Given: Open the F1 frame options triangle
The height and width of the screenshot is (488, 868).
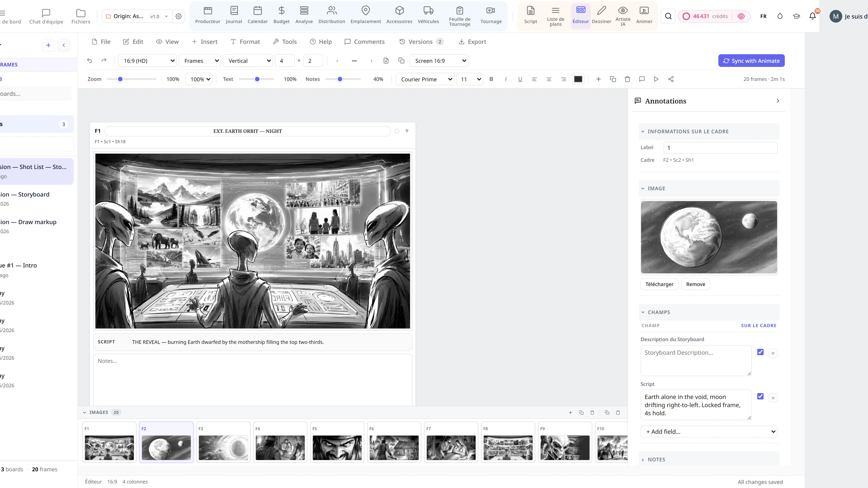Looking at the screenshot, I should click(407, 131).
